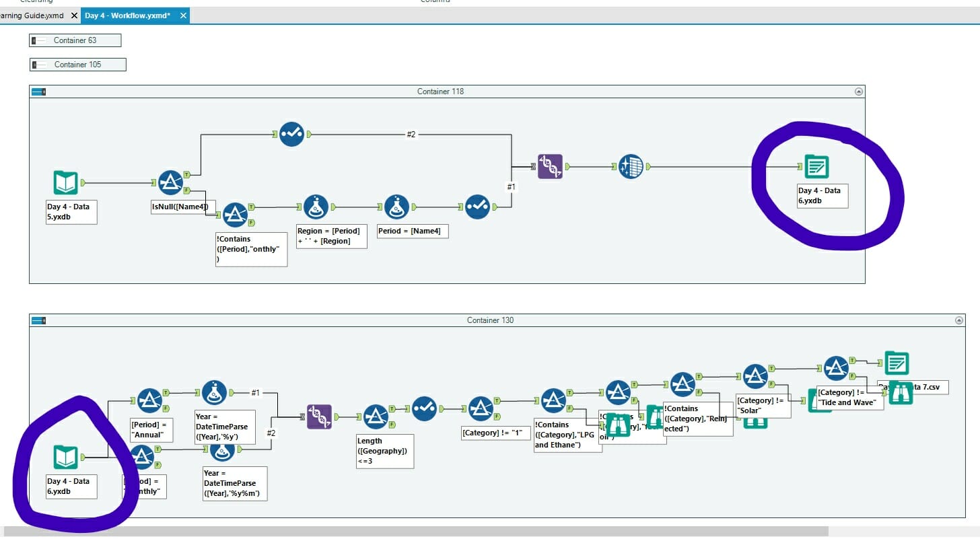
Task: Collapse Container 118 with its arrow
Action: coord(858,92)
